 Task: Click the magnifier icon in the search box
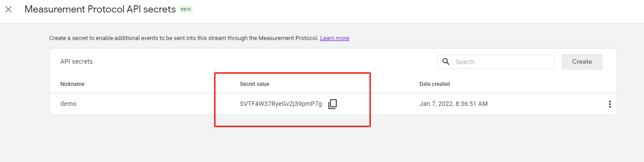pos(446,61)
